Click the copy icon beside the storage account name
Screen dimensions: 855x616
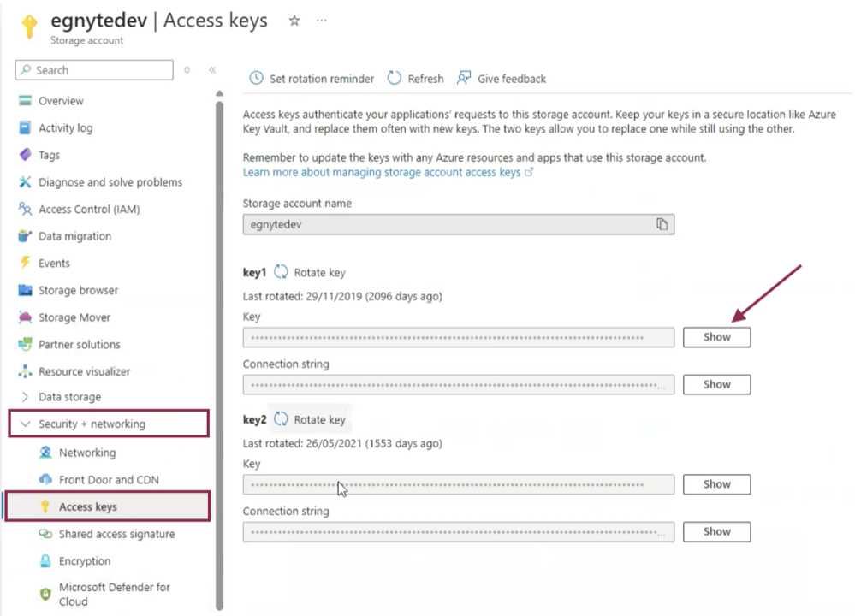(662, 224)
